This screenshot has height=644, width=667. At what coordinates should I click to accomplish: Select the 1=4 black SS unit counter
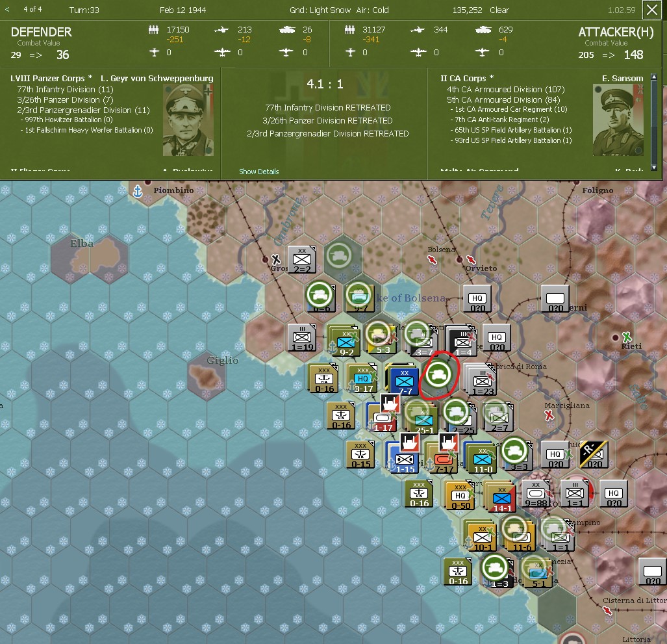[462, 342]
